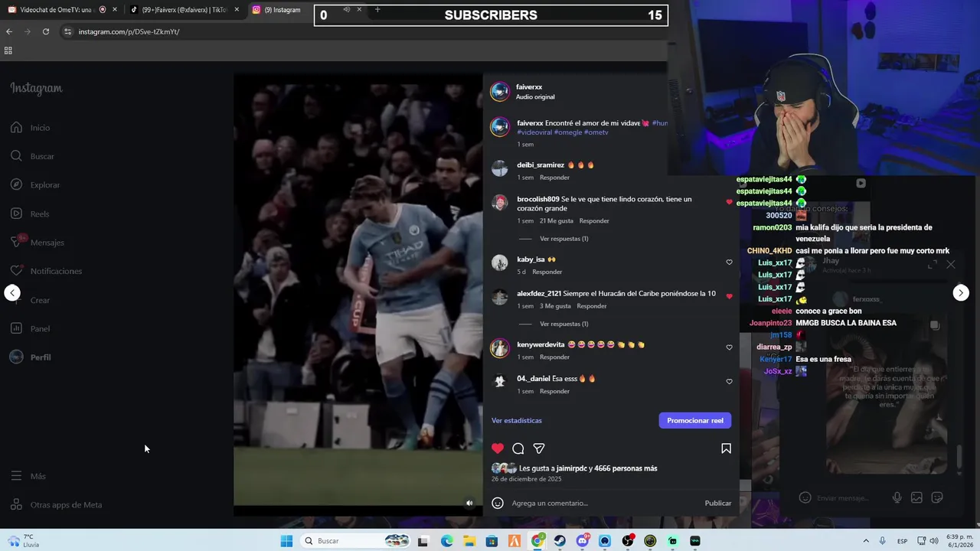Reload the page

click(46, 31)
